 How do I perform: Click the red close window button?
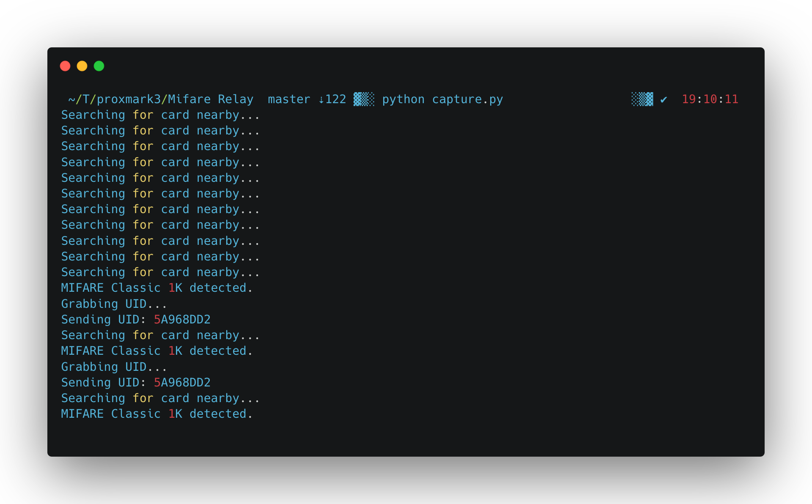point(65,66)
